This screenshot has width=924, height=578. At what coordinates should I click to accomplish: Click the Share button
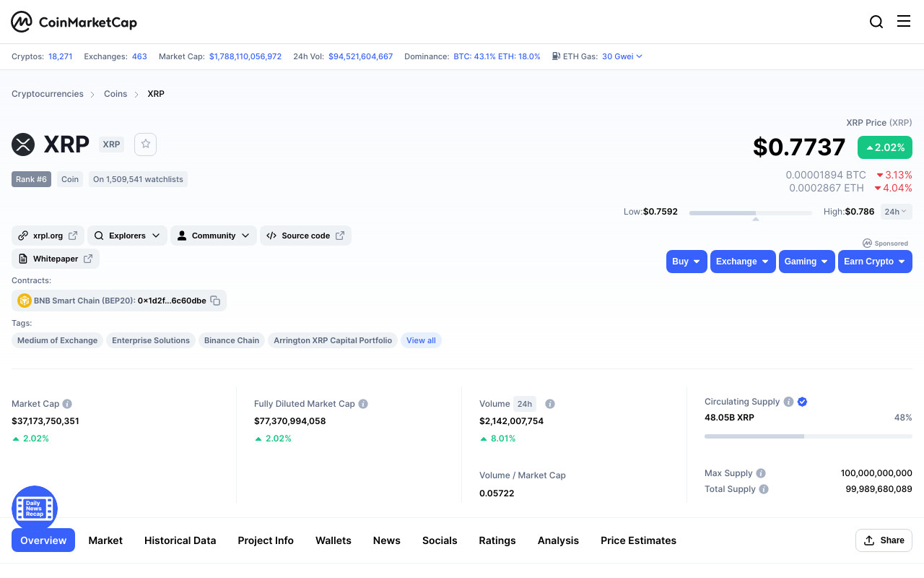coord(884,540)
